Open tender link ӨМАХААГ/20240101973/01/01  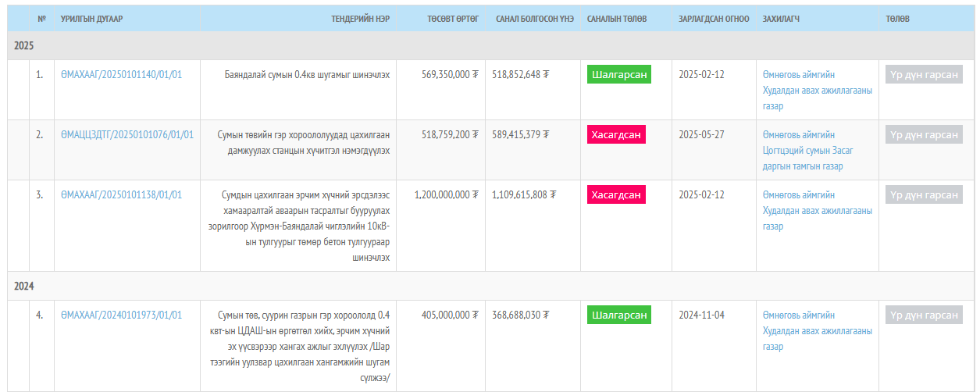121,315
